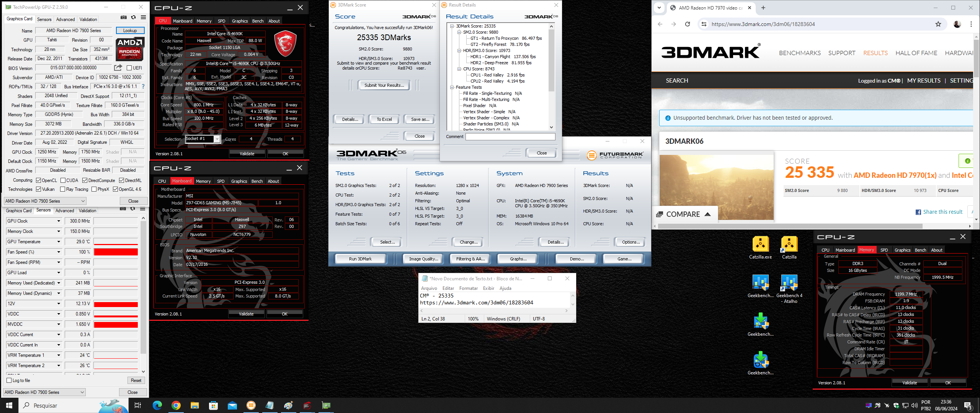
Task: Open the SPD tab in the CPU-Z Memory window
Action: pyautogui.click(x=884, y=250)
